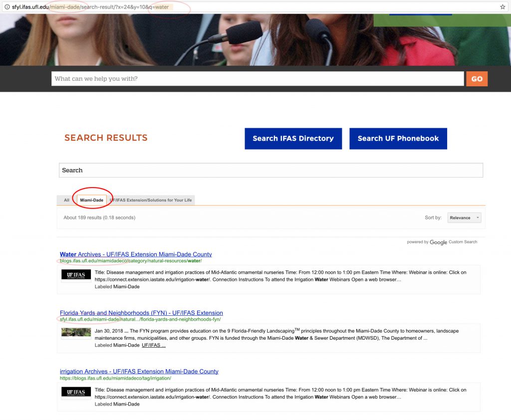Viewport: 511px width, 420px height.
Task: Focus the 'What can we help you with?' field
Action: [257, 79]
